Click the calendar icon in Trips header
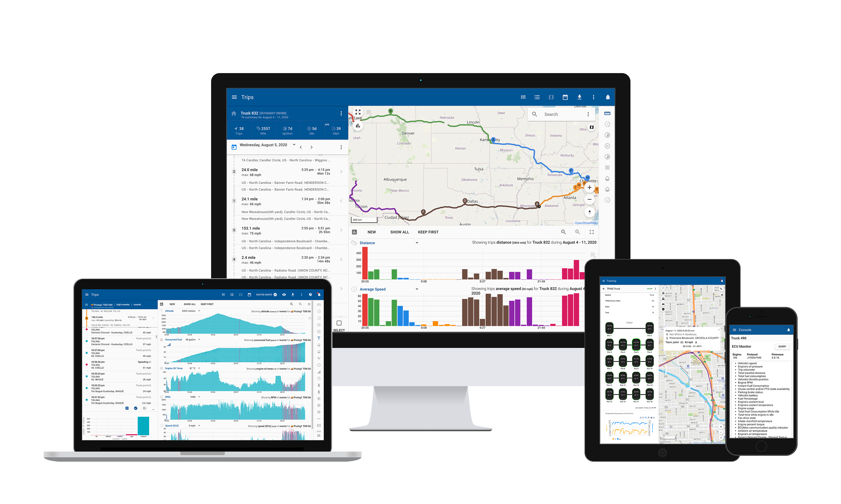Viewport: 841px width, 504px height. pos(565,98)
